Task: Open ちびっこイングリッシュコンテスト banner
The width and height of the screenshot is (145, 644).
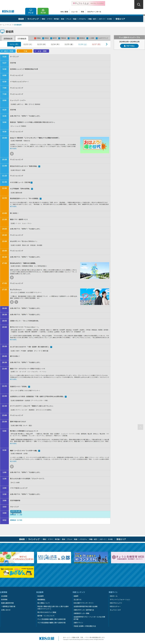Action: coord(17,558)
